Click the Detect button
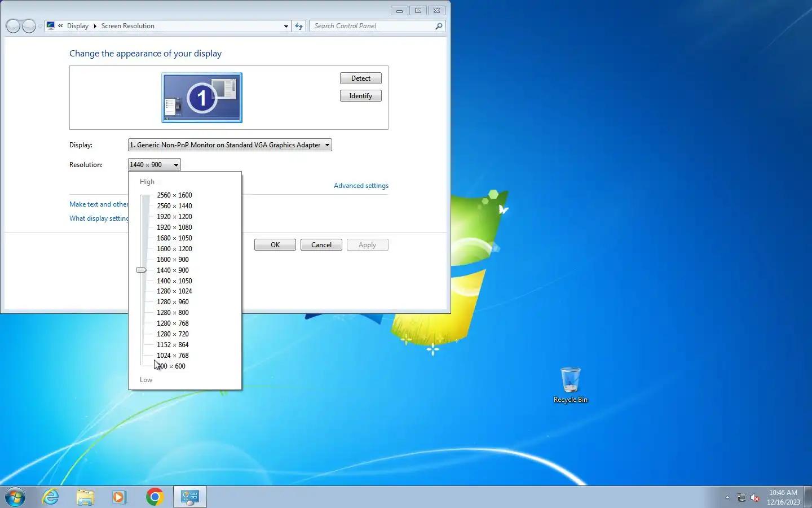The width and height of the screenshot is (812, 508). point(361,78)
